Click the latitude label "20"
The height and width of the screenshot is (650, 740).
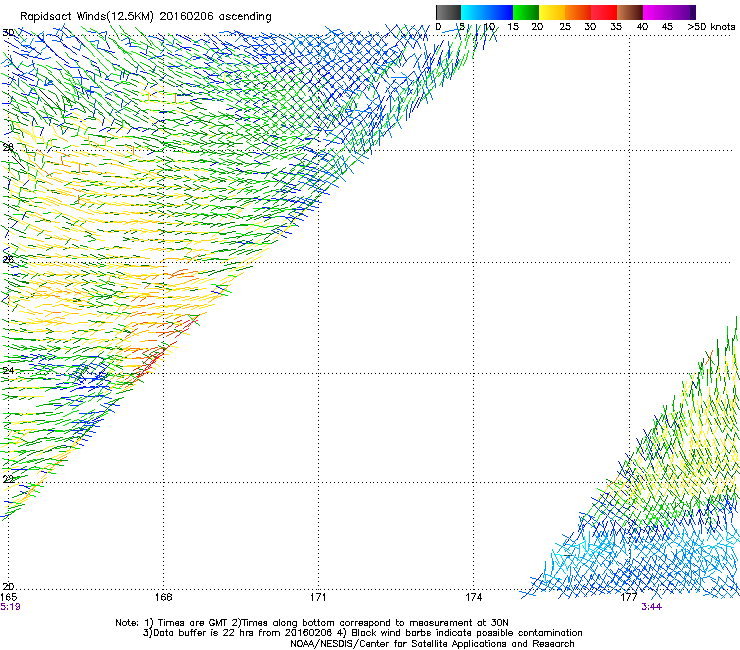point(8,587)
